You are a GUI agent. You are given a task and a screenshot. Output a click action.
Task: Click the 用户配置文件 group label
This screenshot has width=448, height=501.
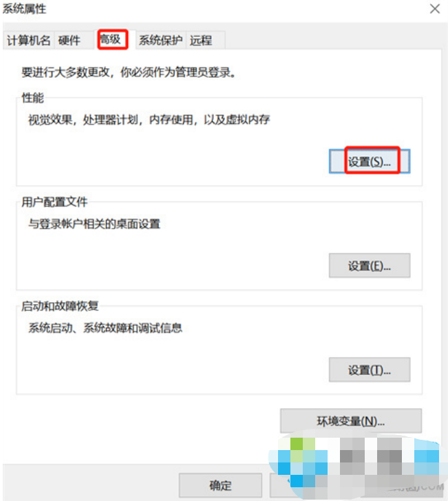tap(54, 202)
